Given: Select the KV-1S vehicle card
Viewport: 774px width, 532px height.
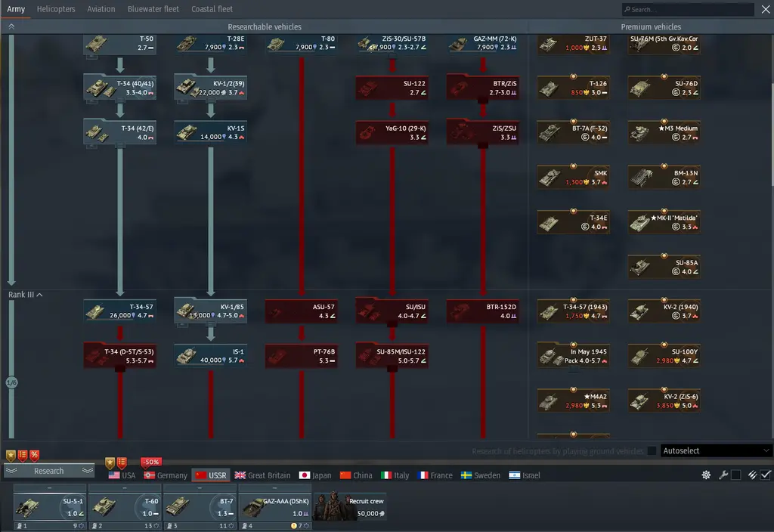Looking at the screenshot, I should 210,132.
